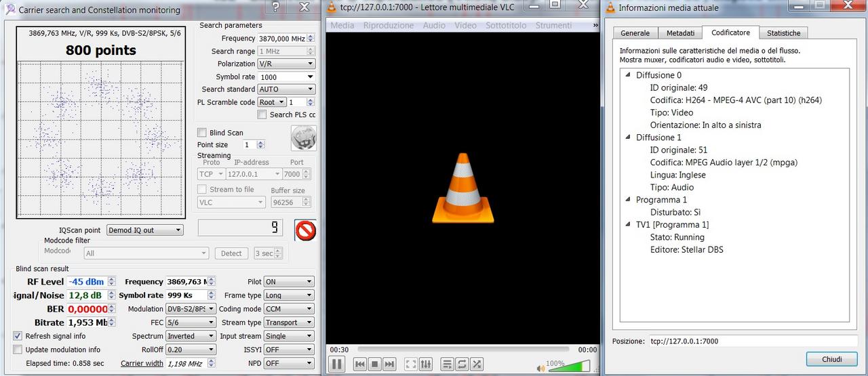Select the Editore: Stellar DBS row
868x376 pixels.
click(x=686, y=249)
